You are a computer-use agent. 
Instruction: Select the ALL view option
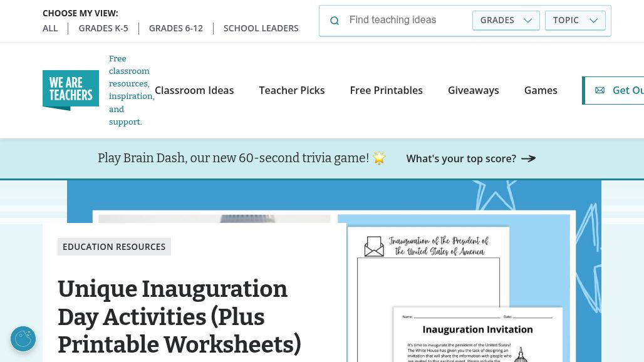(x=50, y=28)
